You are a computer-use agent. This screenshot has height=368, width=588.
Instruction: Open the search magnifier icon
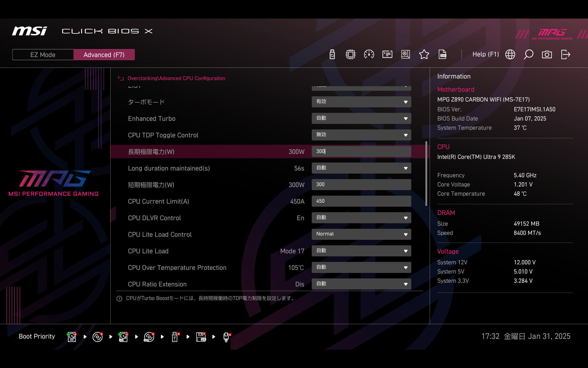pos(528,55)
